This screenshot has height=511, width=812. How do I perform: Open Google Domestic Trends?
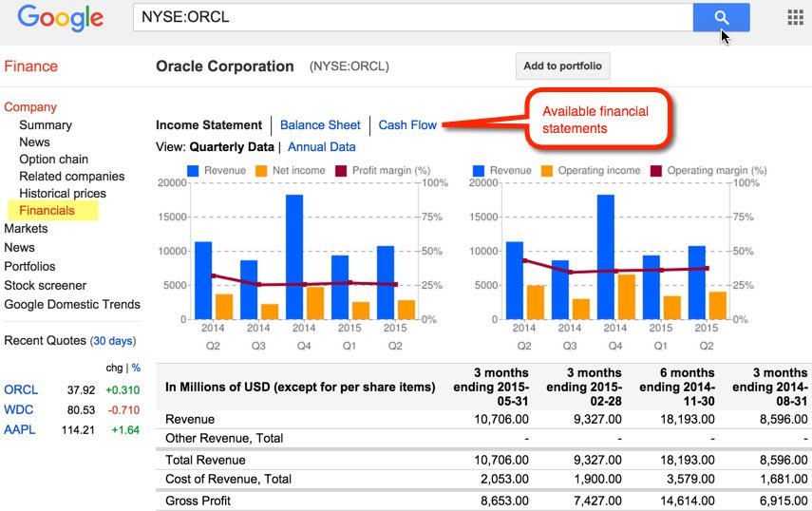point(72,305)
